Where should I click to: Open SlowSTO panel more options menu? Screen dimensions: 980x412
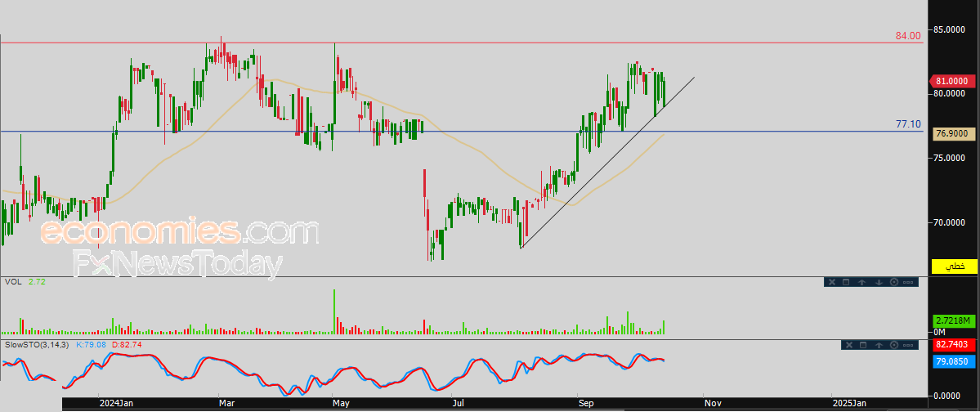(x=909, y=346)
